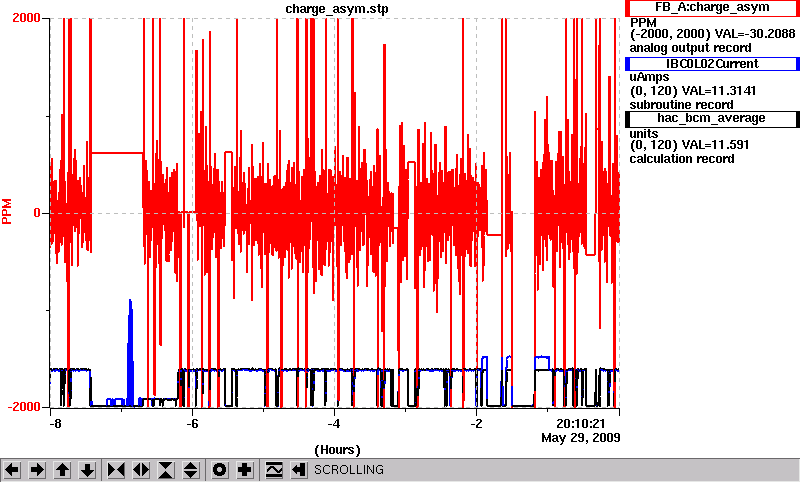Zoom out horizontally with the outward-pointing triangles icon
Screen dimensions: 800x482
(141, 469)
